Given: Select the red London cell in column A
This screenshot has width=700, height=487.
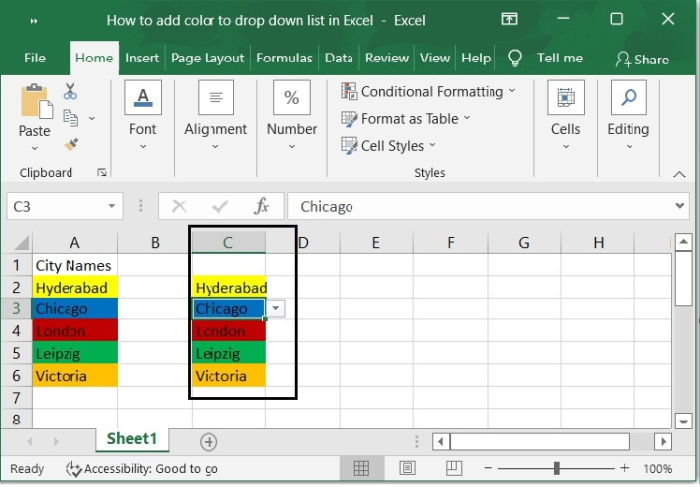Looking at the screenshot, I should pos(74,331).
